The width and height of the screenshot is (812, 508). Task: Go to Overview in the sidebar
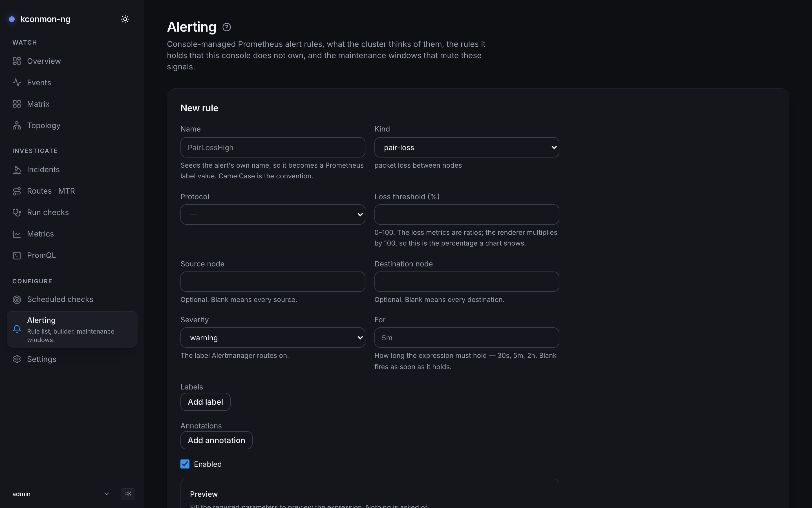tap(72, 61)
